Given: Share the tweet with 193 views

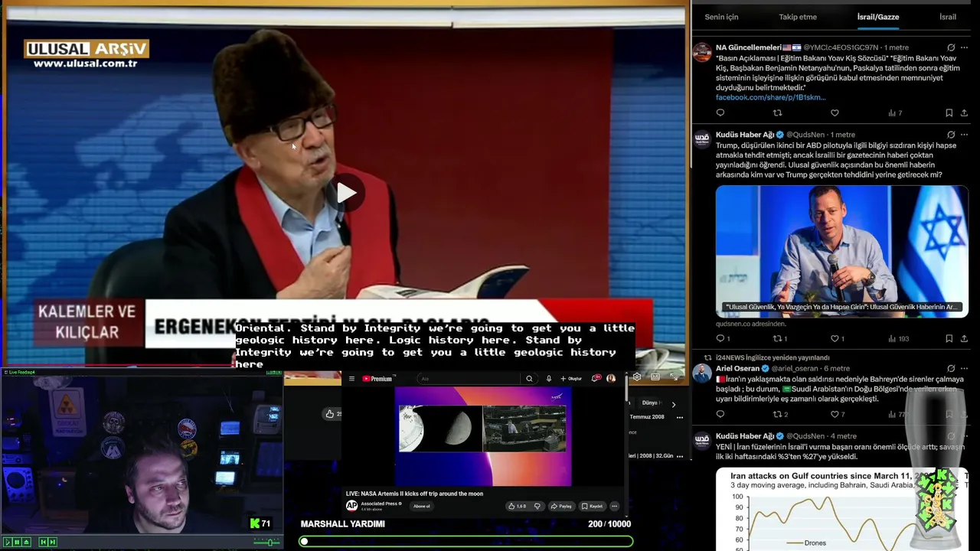Looking at the screenshot, I should click(x=964, y=338).
